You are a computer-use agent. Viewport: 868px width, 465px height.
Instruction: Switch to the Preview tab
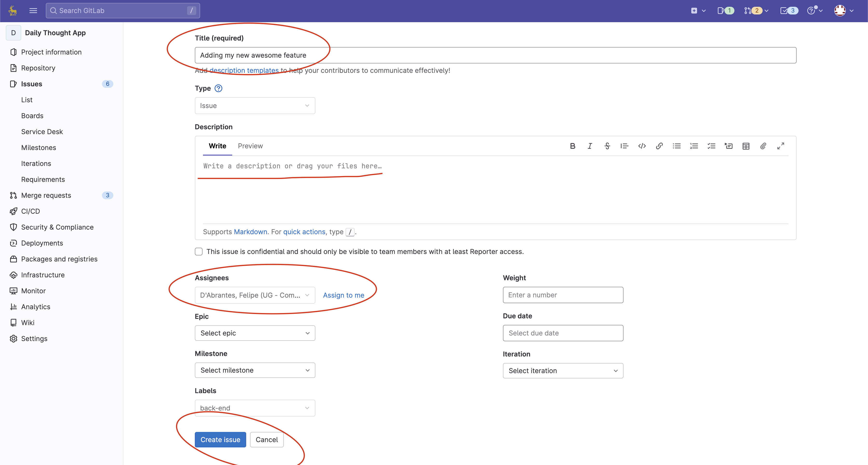pos(250,146)
